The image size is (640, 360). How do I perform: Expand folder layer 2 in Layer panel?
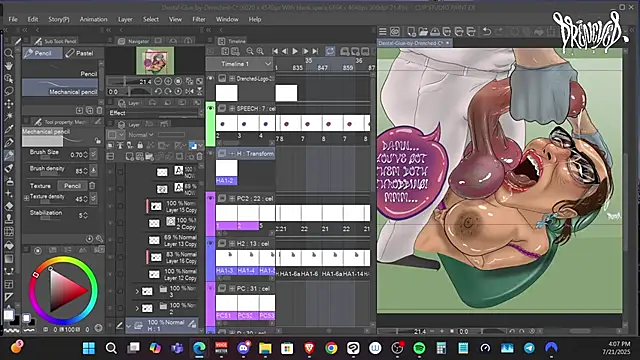pyautogui.click(x=137, y=308)
